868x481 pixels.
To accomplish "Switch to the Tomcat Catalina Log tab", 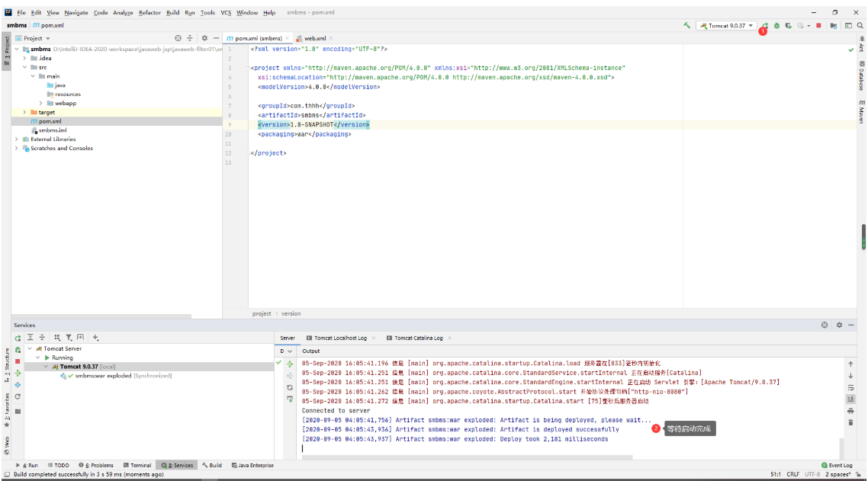I will pyautogui.click(x=418, y=338).
